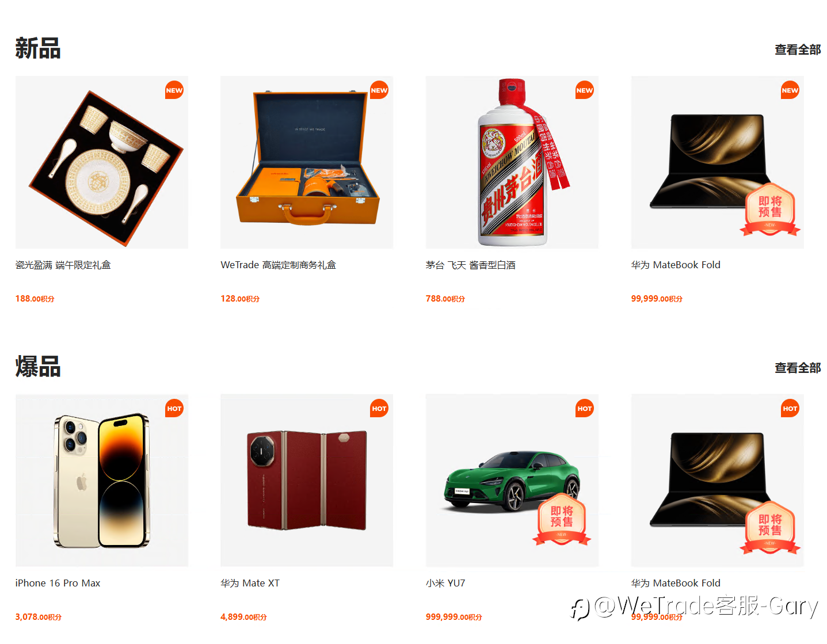Open the 瓷光盈满 端午限定礼盒 product image
Screen dimensions: 827x644
[102, 162]
